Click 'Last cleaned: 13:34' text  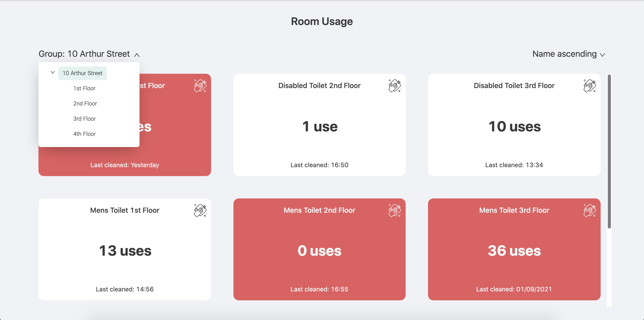pos(514,165)
